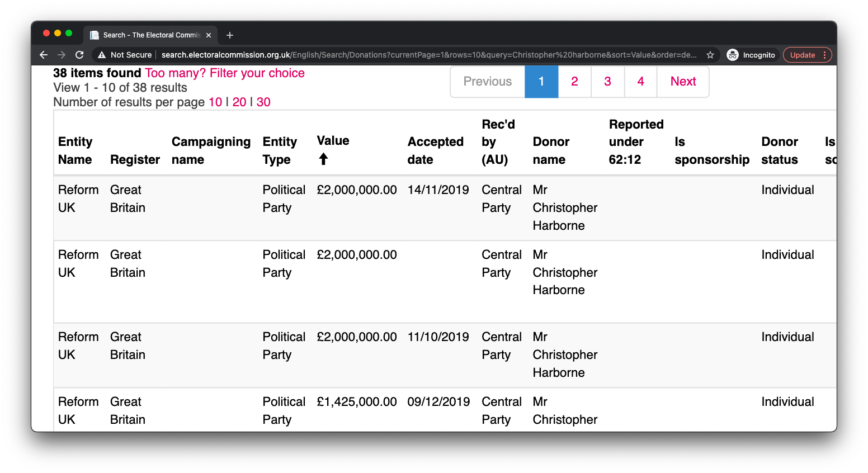
Task: Show 30 results per page
Action: coord(263,102)
